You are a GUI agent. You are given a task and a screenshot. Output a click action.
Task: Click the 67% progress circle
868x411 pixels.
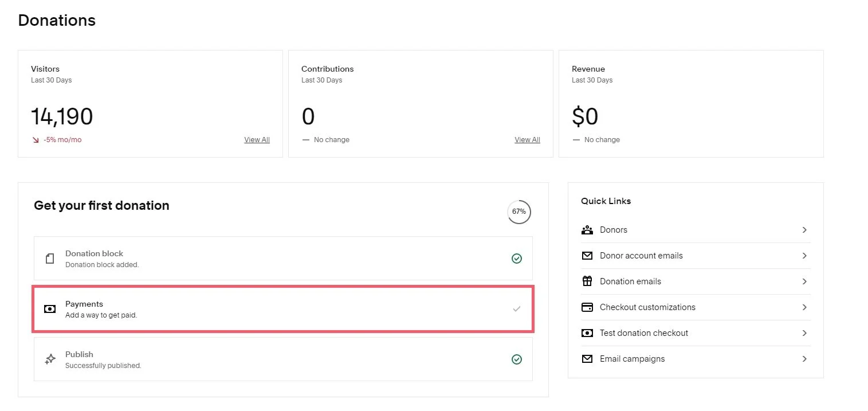tap(519, 212)
